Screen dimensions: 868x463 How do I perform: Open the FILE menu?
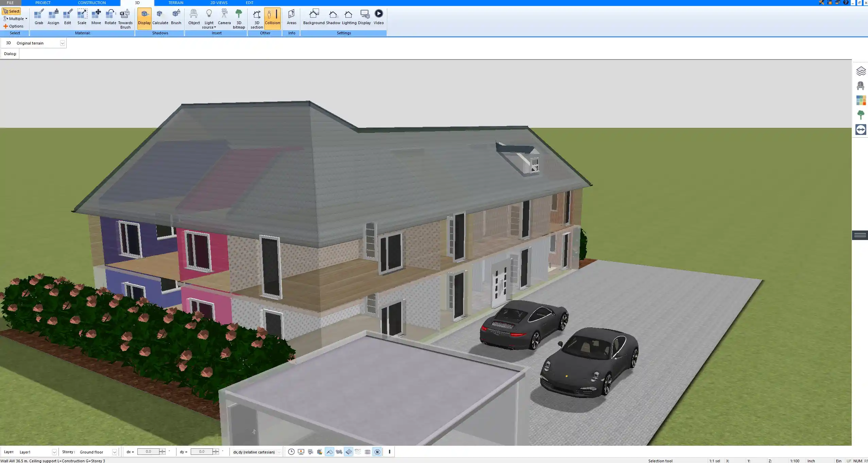click(10, 3)
